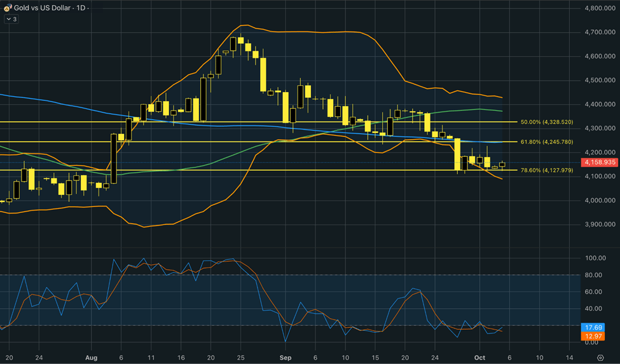Open chart settings gear icon
The height and width of the screenshot is (364, 620).
600,358
